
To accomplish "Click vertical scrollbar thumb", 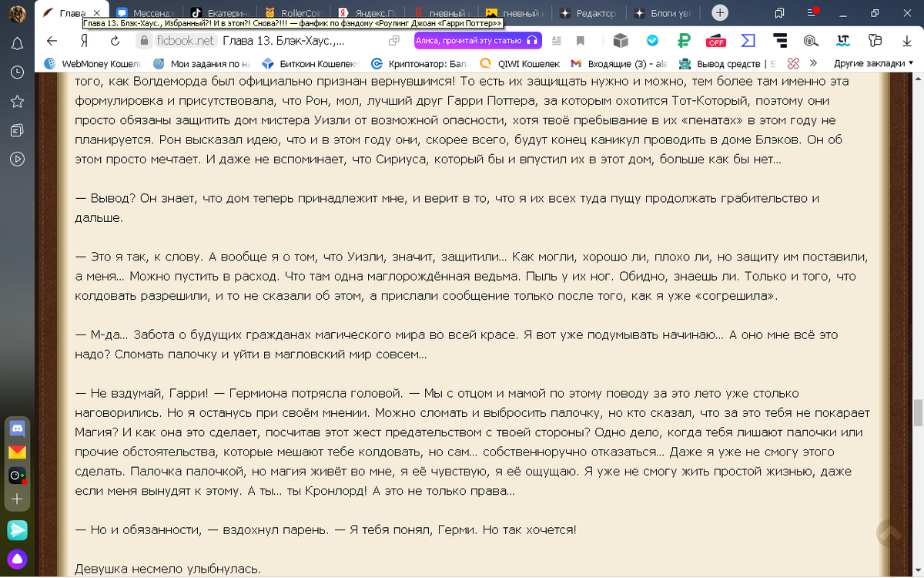I will pyautogui.click(x=917, y=412).
